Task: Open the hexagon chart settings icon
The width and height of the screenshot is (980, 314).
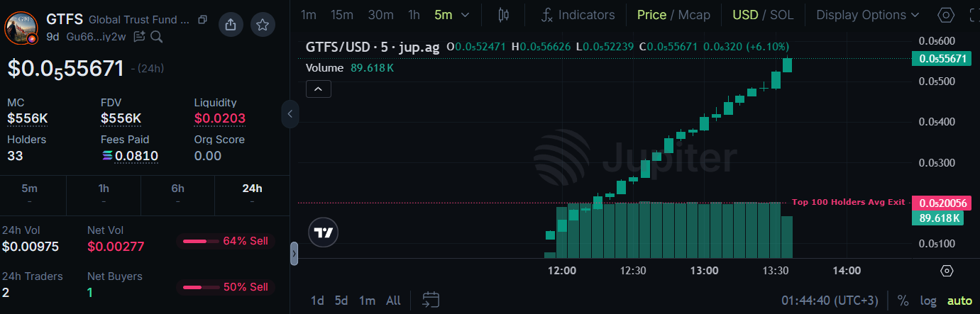Action: pyautogui.click(x=946, y=15)
